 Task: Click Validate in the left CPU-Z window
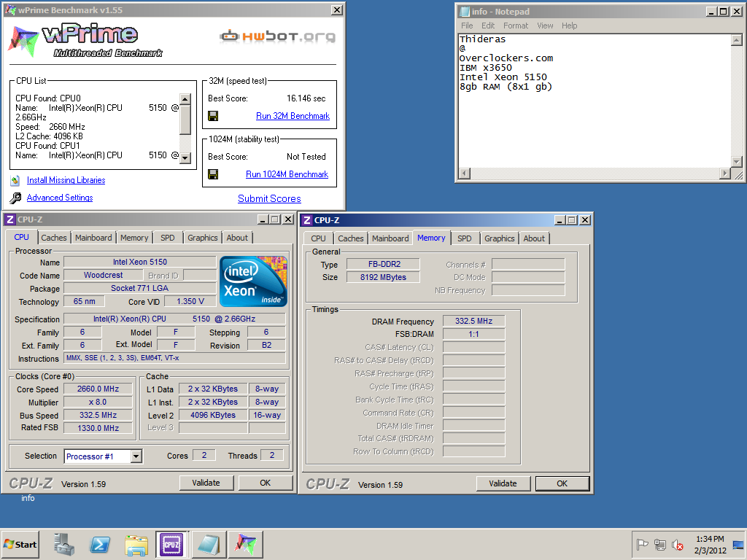206,483
